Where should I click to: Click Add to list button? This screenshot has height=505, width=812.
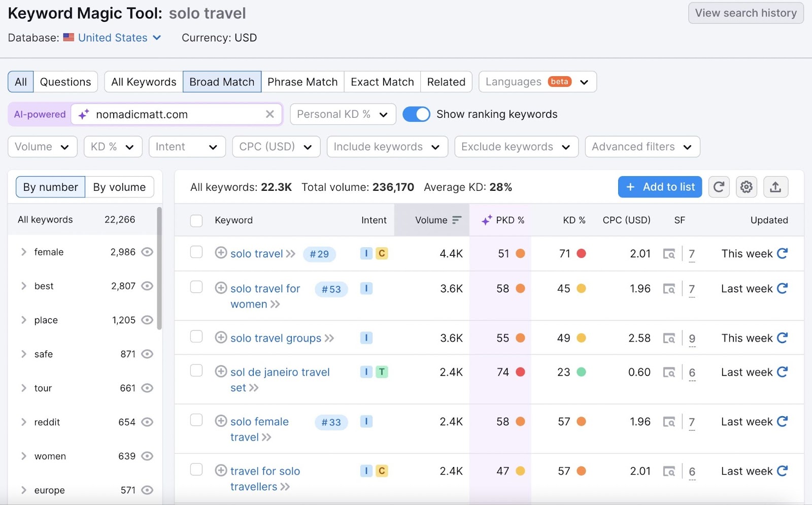pyautogui.click(x=660, y=187)
